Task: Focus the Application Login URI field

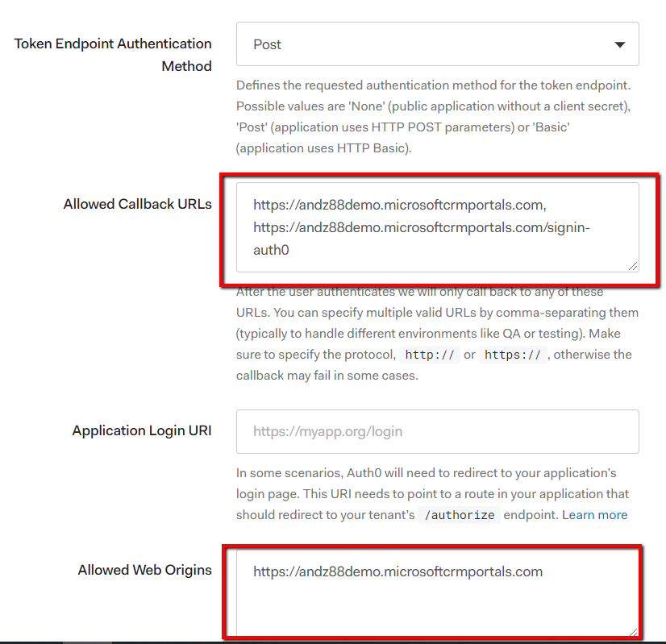Action: click(437, 431)
